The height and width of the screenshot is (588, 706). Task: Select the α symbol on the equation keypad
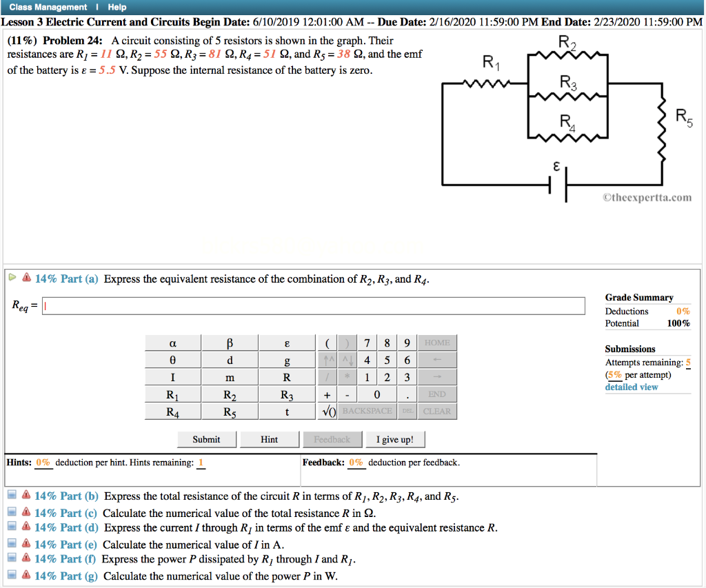pyautogui.click(x=172, y=343)
